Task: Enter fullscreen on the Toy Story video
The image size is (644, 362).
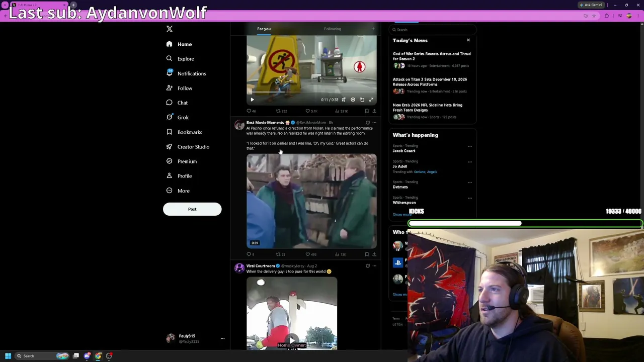Action: click(371, 100)
